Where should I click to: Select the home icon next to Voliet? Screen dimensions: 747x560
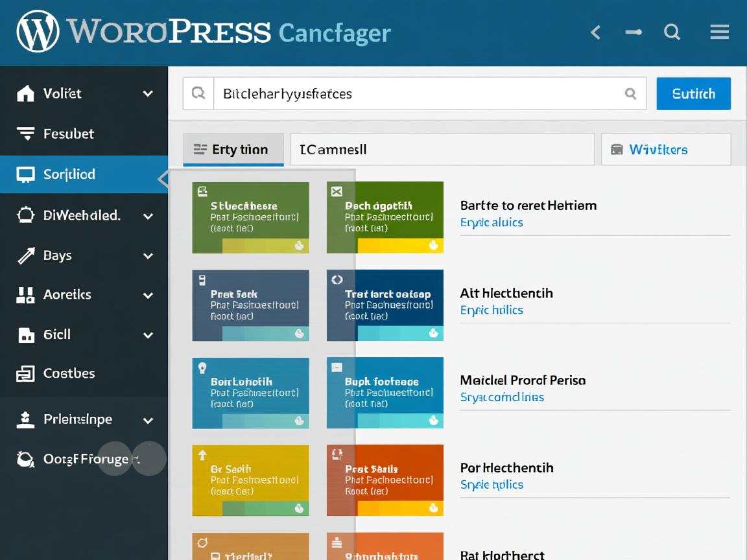26,93
